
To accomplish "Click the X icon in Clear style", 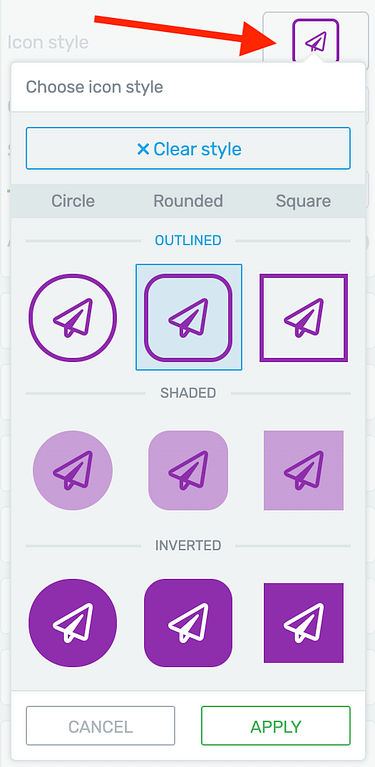I will [143, 149].
